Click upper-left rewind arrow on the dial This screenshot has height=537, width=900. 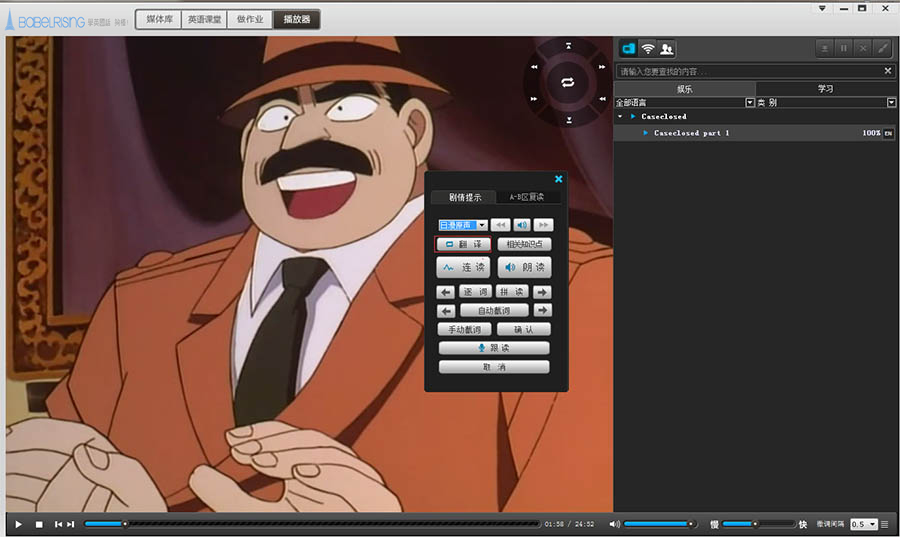pyautogui.click(x=534, y=67)
